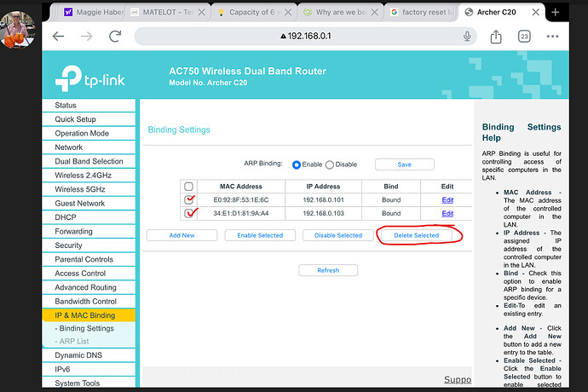
Task: Uncheck the 34:E1:D1:81:9A:A4 row checkbox
Action: (189, 213)
